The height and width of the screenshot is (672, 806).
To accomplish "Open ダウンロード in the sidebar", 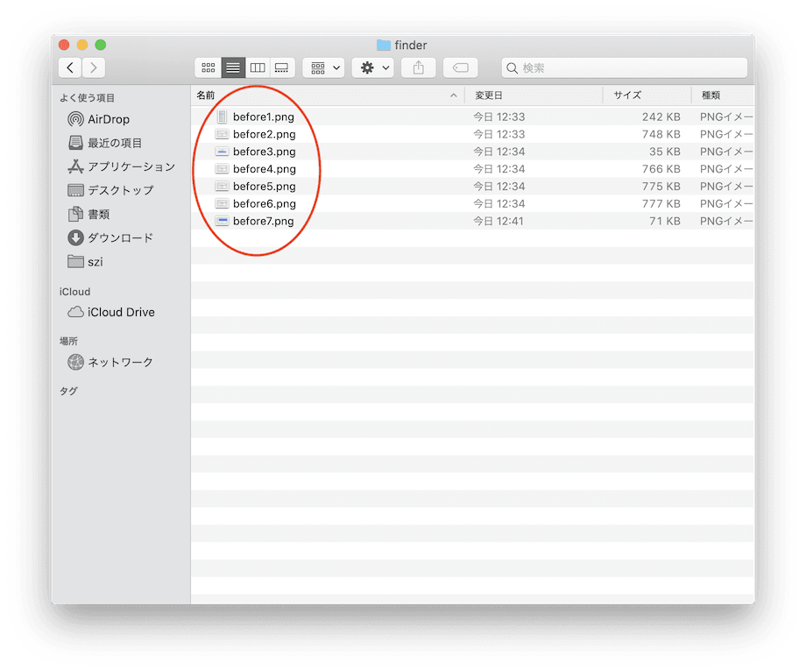I will pos(110,237).
